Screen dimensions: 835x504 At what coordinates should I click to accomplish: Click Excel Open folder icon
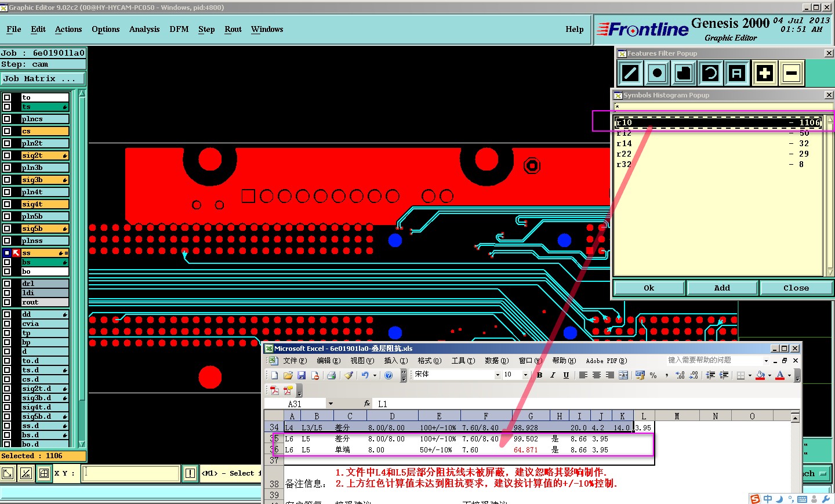[288, 375]
